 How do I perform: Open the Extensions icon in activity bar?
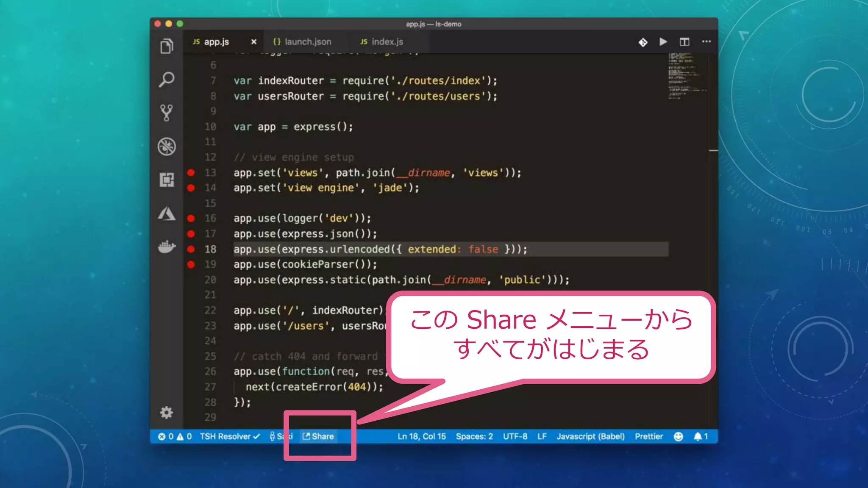(167, 180)
